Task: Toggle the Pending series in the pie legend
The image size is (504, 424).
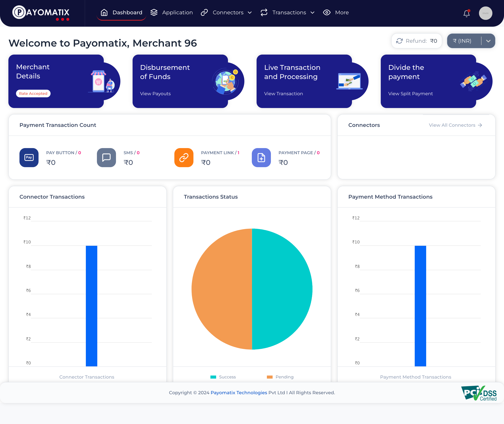Action: 280,377
